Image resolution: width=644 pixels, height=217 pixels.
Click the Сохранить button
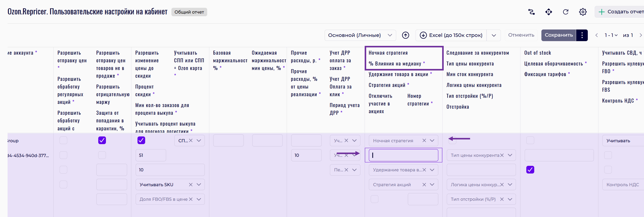coord(558,35)
